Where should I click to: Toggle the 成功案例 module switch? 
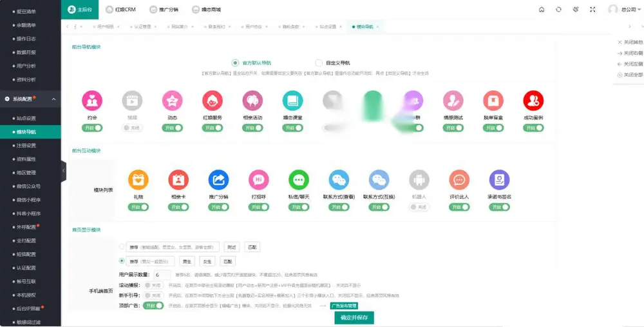pos(533,128)
